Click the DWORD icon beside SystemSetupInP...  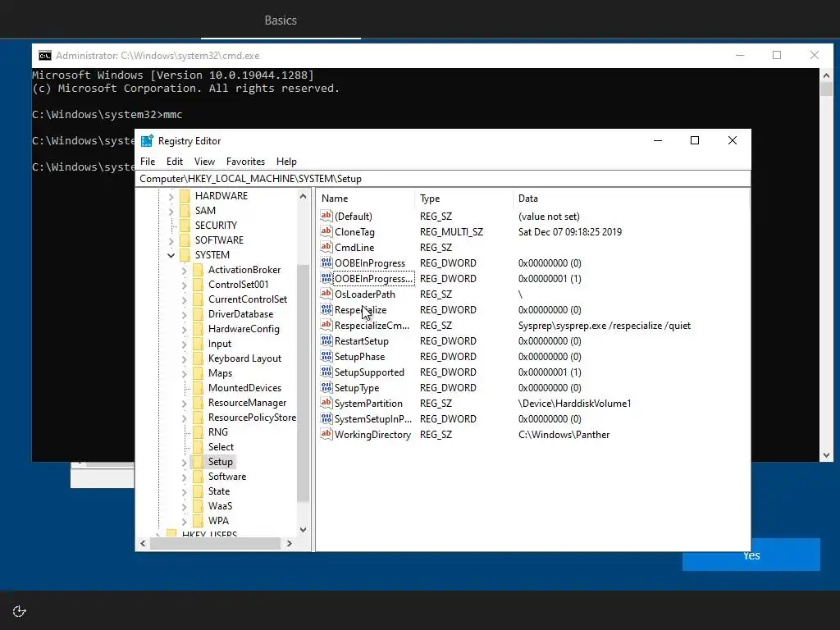326,418
